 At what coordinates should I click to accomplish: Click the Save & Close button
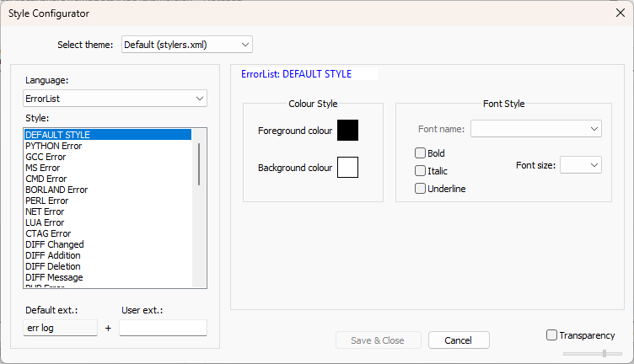[378, 340]
